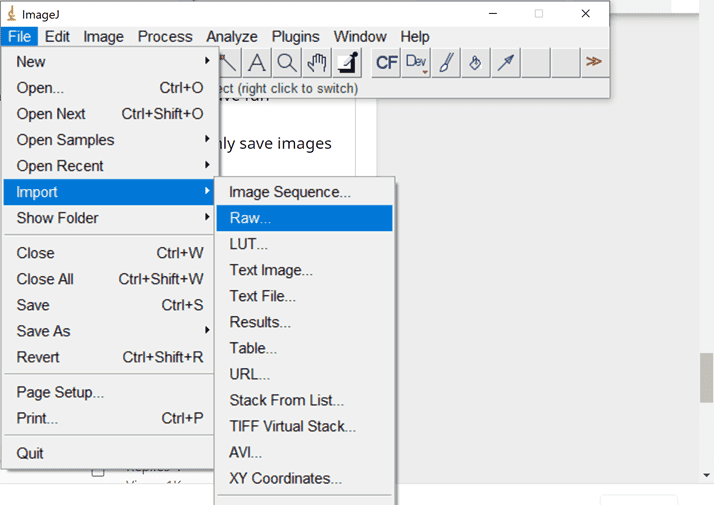Screen dimensions: 714x505
Task: Click the scrollbar down arrow on background page
Action: 706,475
